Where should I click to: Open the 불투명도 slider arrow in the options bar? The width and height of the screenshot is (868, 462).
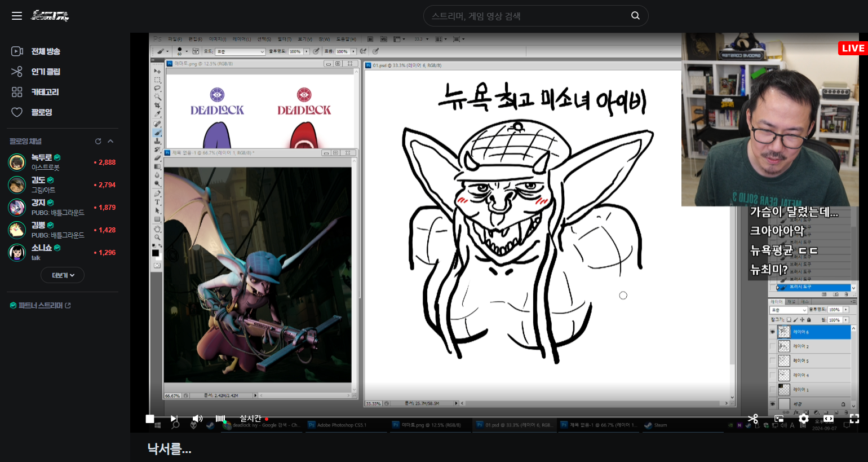tap(307, 51)
